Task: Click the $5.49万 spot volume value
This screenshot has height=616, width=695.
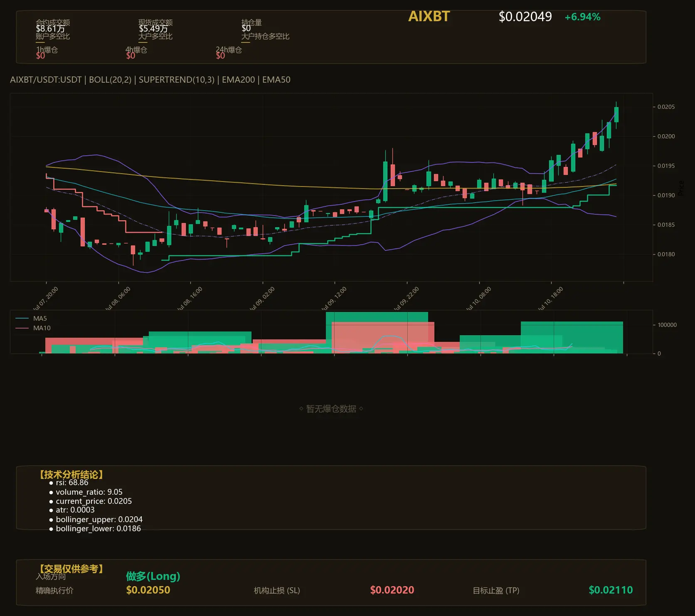Action: (153, 29)
